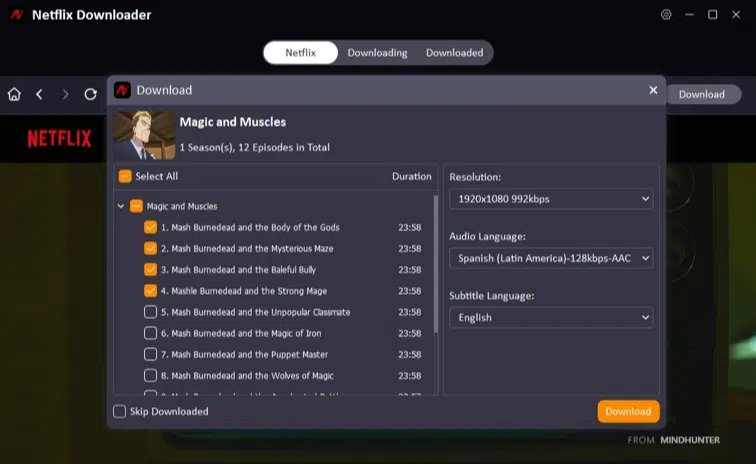The width and height of the screenshot is (756, 464).
Task: Toggle the Select All checkbox
Action: [125, 177]
